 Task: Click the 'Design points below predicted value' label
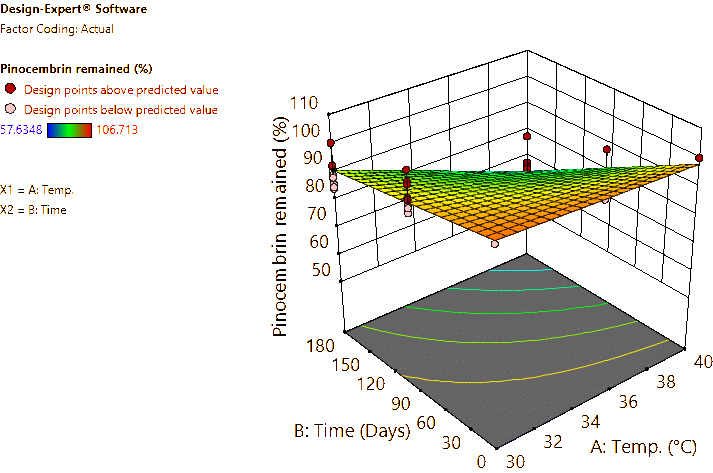click(121, 109)
